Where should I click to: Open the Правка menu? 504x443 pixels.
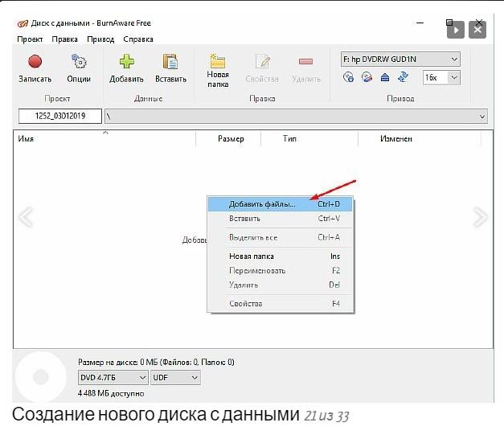pyautogui.click(x=64, y=39)
